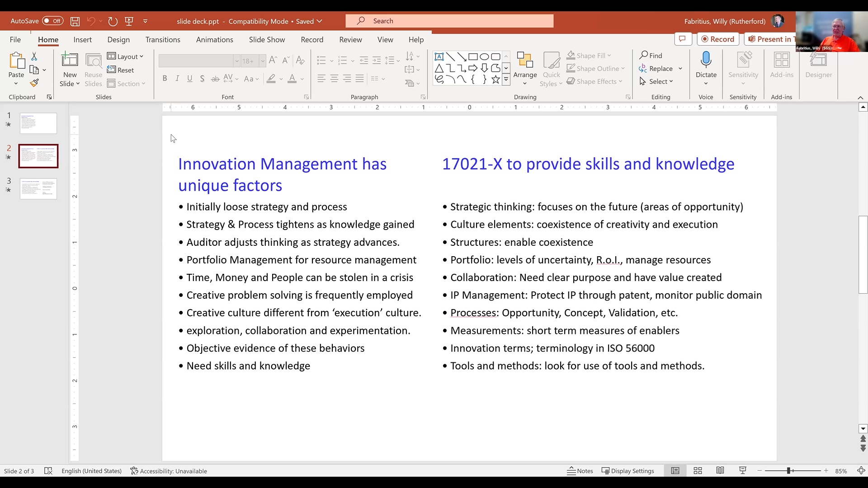Click the Save icon in title bar
This screenshot has width=868, height=488.
(x=75, y=21)
